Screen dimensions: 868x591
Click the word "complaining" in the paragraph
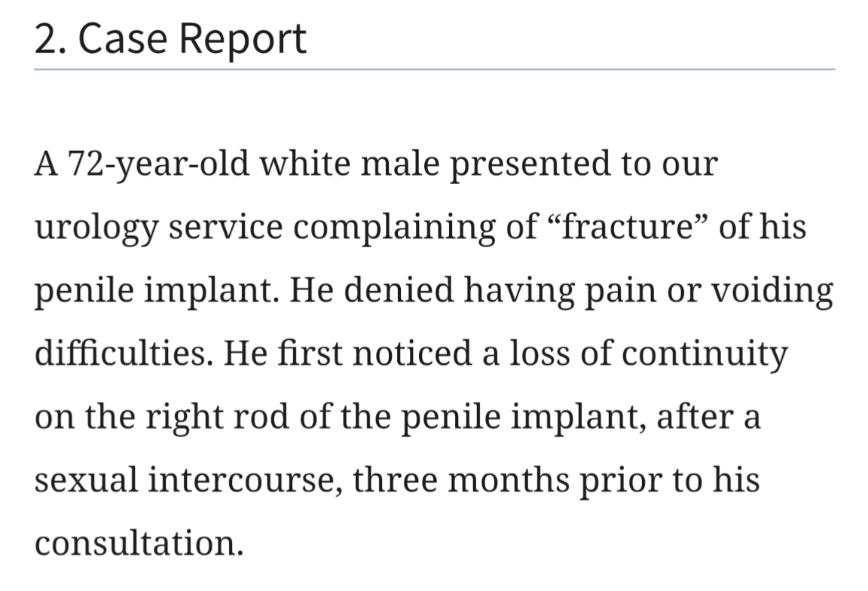(x=394, y=228)
